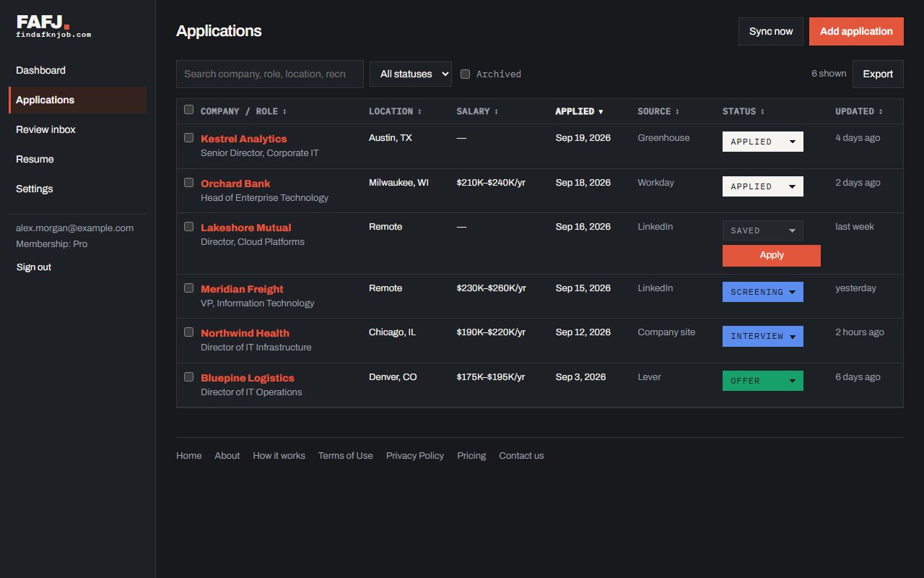Click 'Senior Director, Corporate IT' role
The width and height of the screenshot is (924, 578).
tap(259, 153)
